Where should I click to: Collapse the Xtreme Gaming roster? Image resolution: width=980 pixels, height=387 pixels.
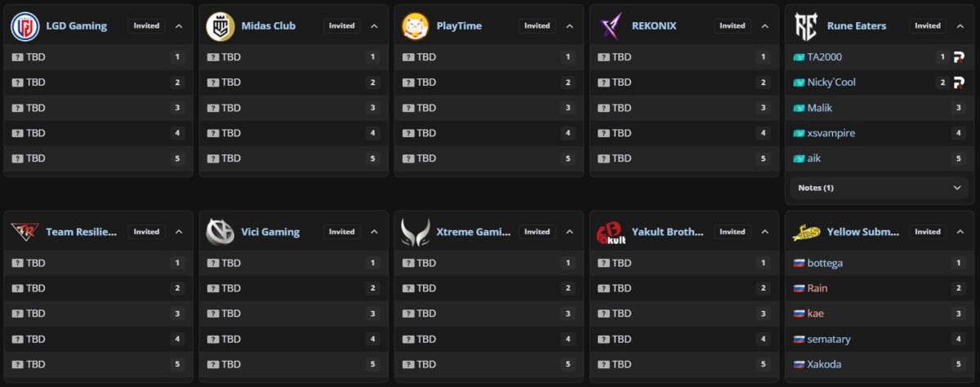point(569,232)
